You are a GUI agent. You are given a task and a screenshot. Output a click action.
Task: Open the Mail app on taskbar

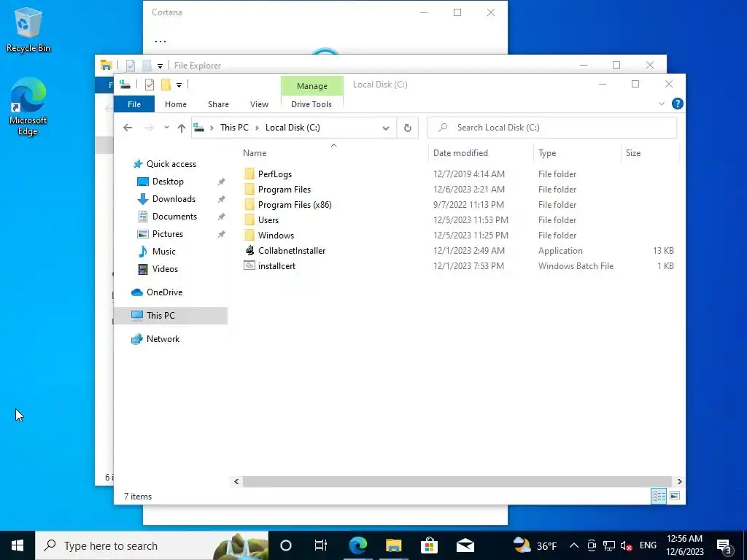click(x=465, y=545)
